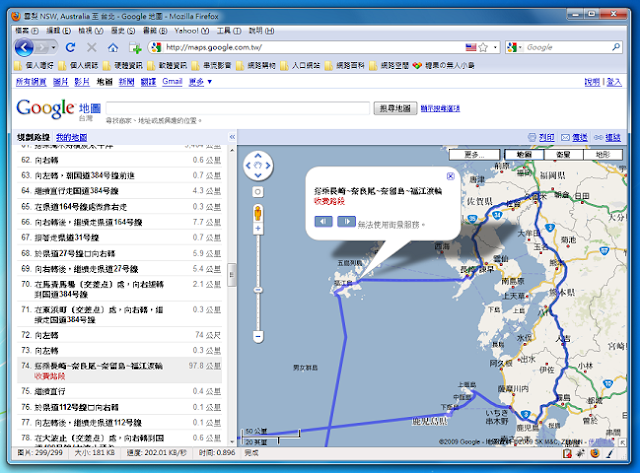Viewport: 640px width, 473px height.
Task: Click the 登入 sign-in link
Action: tap(614, 82)
